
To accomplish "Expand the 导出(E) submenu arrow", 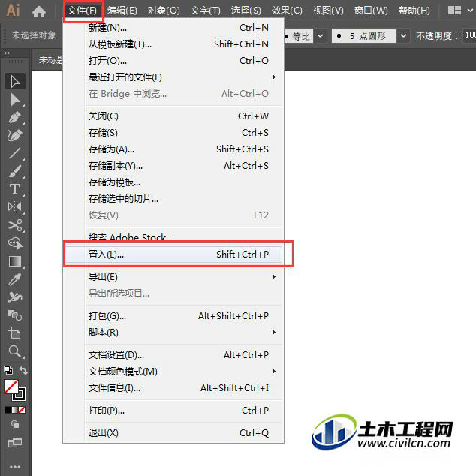I will tap(273, 277).
